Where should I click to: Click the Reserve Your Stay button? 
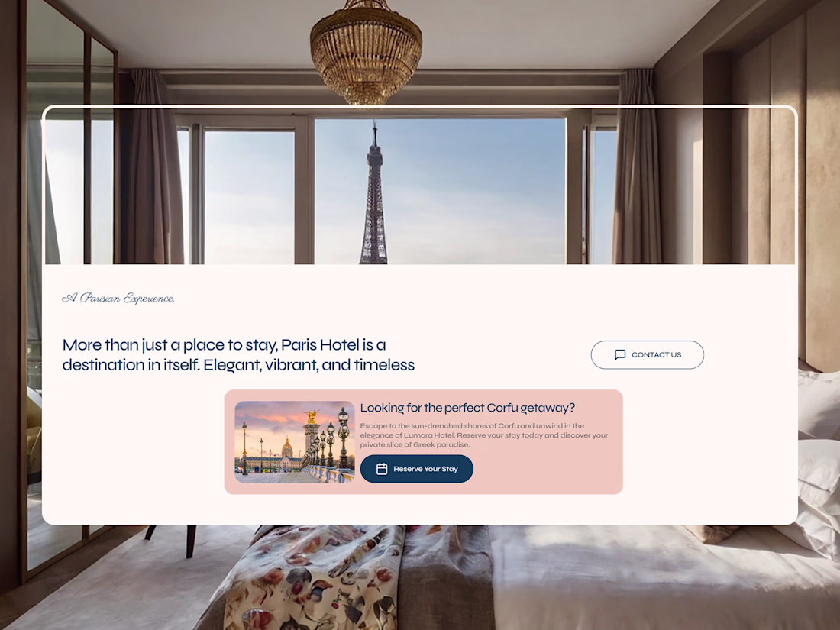coord(417,469)
